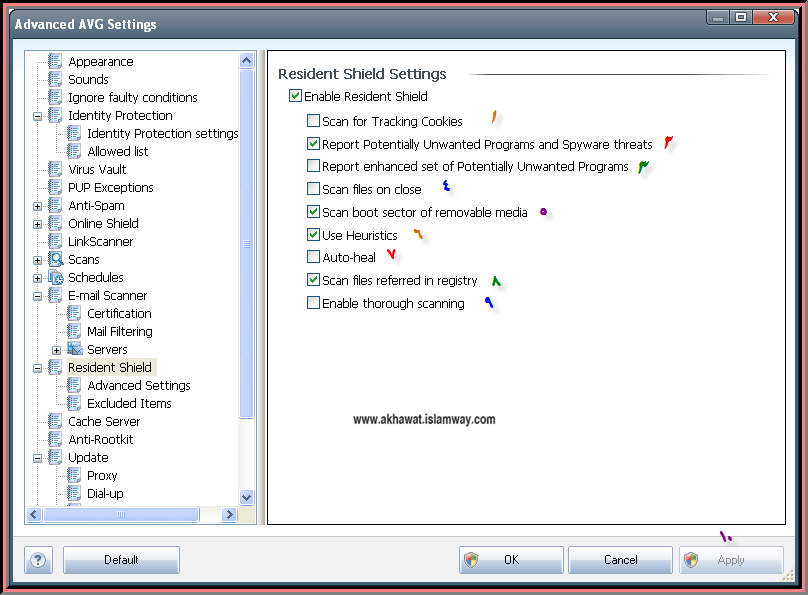Confirm settings with the OK button
The height and width of the screenshot is (595, 808).
click(511, 560)
